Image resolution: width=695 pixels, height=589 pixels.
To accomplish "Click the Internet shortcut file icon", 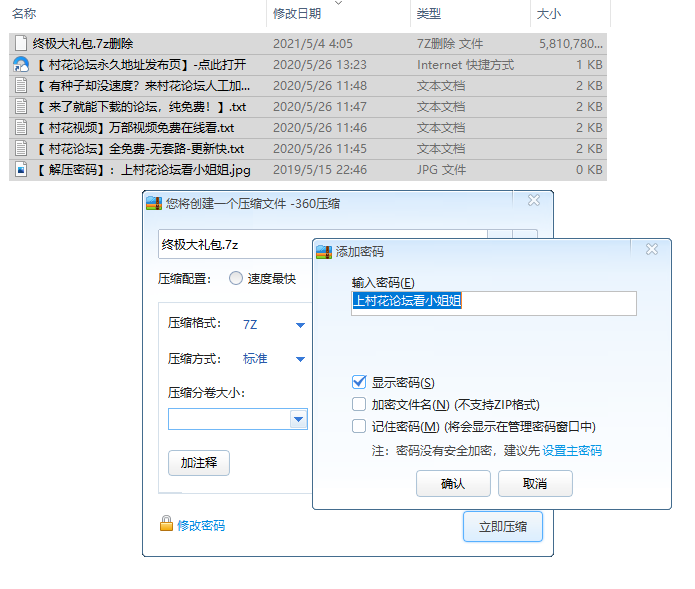I will pyautogui.click(x=21, y=65).
